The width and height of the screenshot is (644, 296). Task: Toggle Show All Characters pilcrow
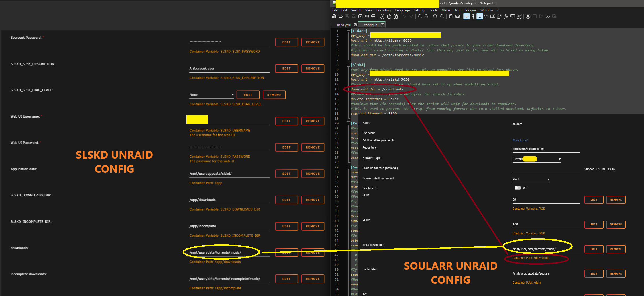click(x=473, y=16)
